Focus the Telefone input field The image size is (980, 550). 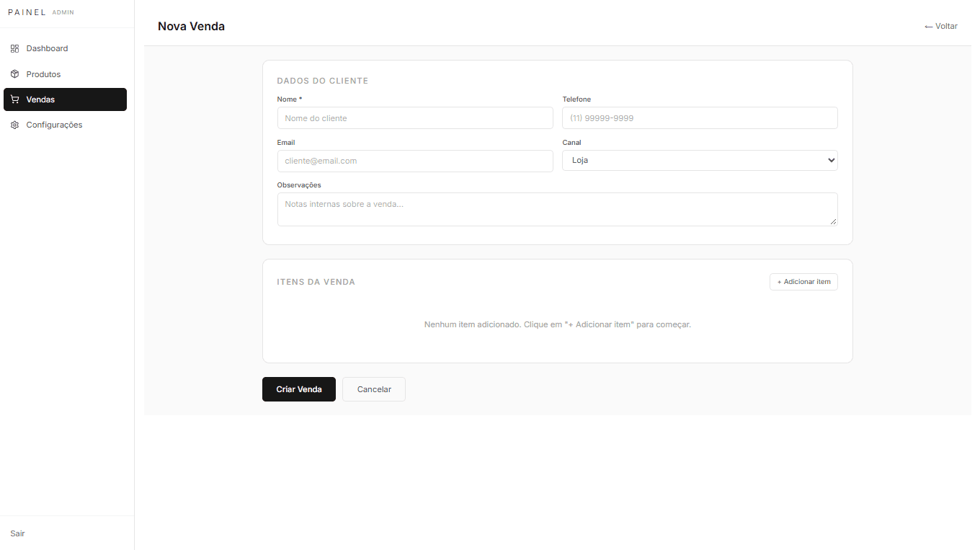pos(700,118)
